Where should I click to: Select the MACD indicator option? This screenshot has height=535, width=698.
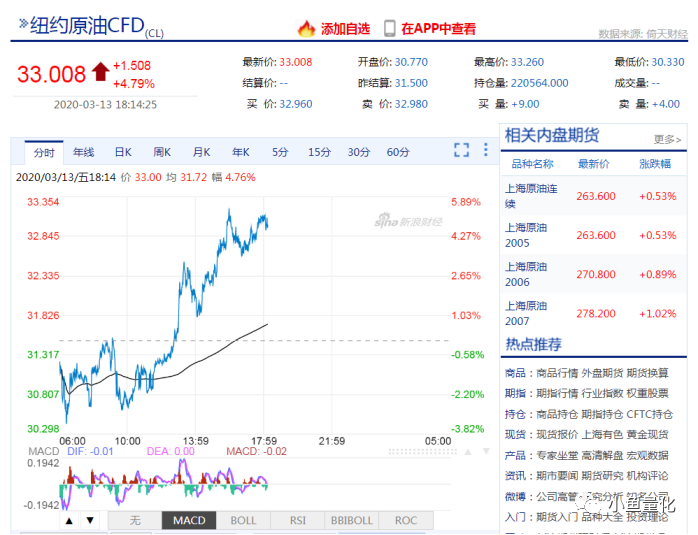point(189,520)
